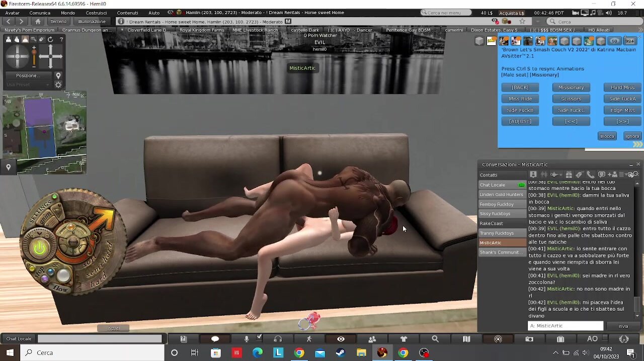The width and height of the screenshot is (644, 361).
Task: Click the camera zoom slider
Action: click(x=34, y=56)
